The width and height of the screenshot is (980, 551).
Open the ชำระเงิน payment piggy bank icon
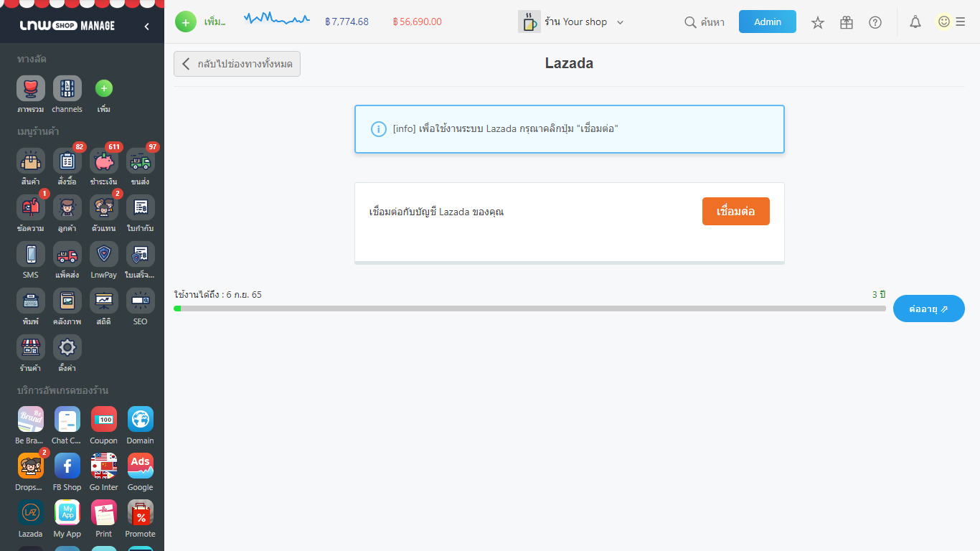tap(104, 161)
